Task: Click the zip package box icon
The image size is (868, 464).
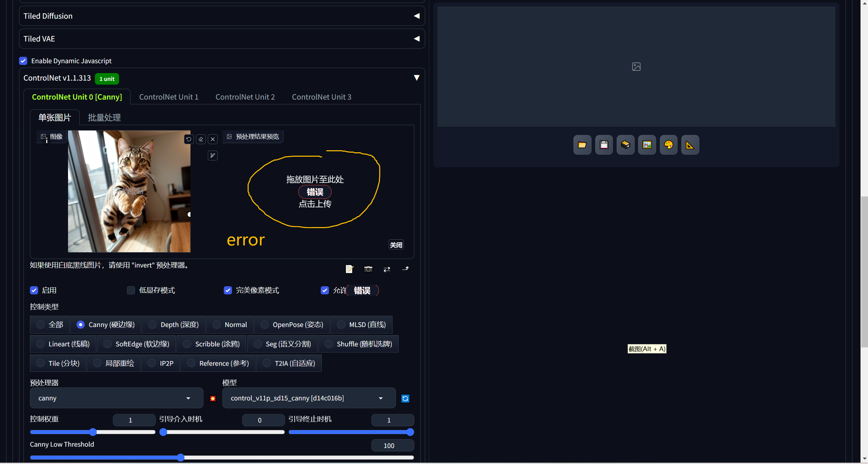Action: click(x=625, y=145)
